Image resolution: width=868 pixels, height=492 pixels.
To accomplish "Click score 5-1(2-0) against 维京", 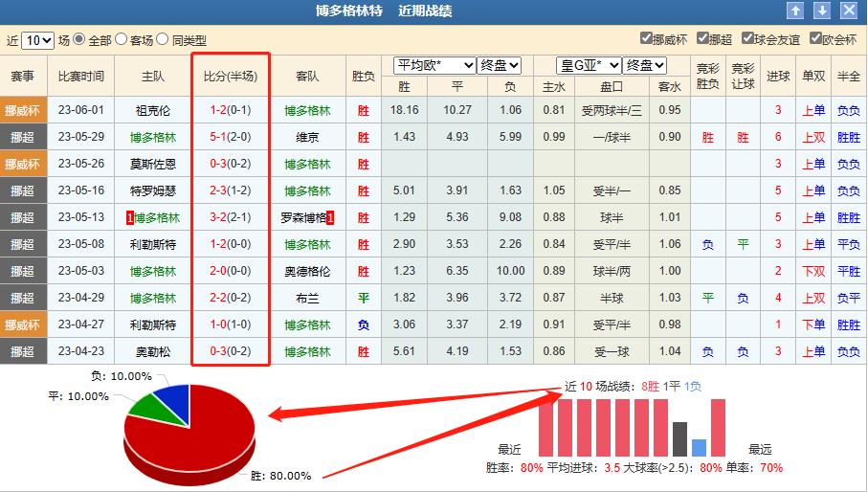I will click(231, 136).
